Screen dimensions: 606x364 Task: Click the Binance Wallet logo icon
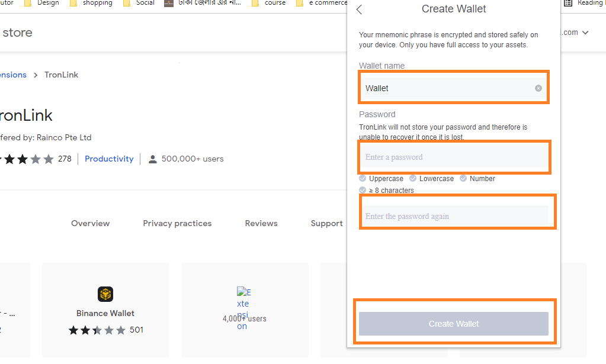tap(105, 294)
